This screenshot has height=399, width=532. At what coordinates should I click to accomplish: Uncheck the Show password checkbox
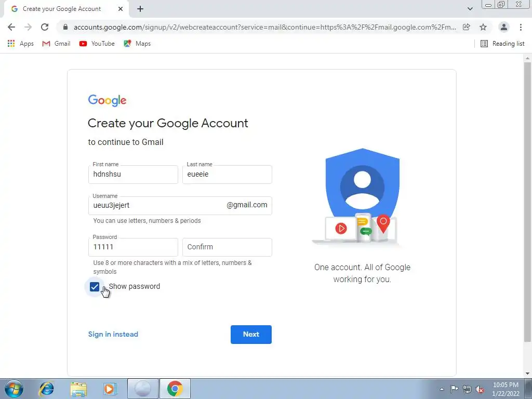95,287
